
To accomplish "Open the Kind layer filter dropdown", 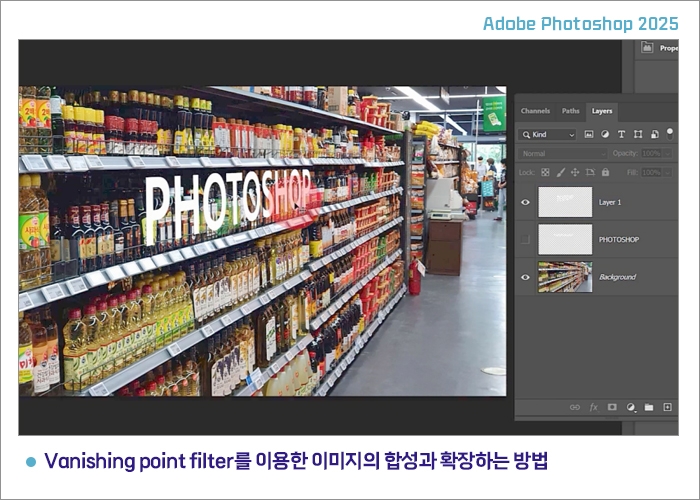I will 548,134.
